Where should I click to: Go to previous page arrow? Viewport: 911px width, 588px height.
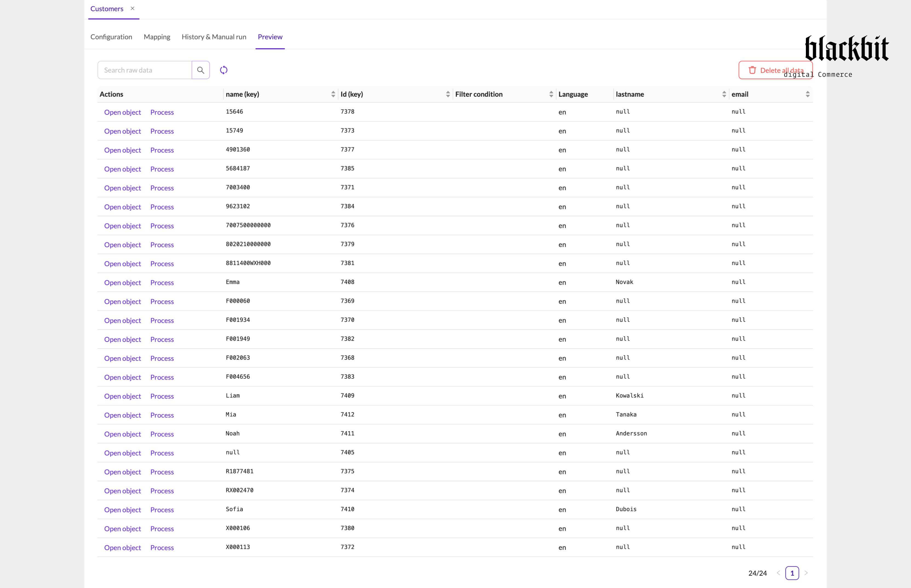pyautogui.click(x=778, y=573)
